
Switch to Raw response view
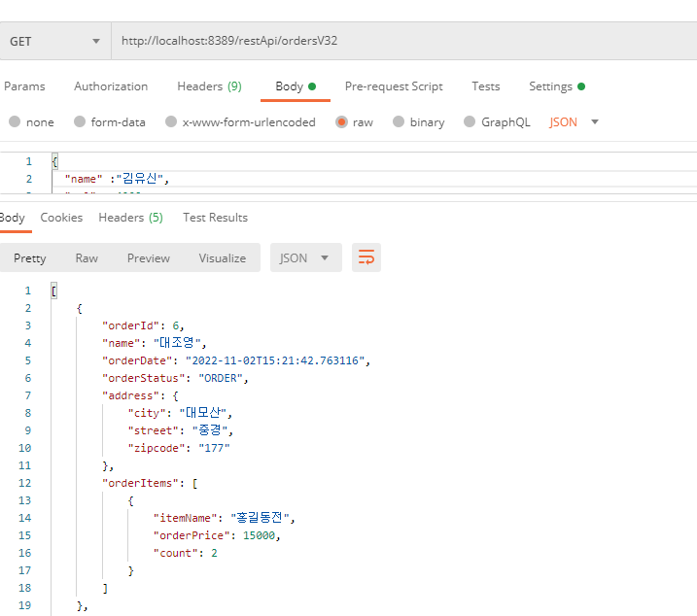coord(87,257)
